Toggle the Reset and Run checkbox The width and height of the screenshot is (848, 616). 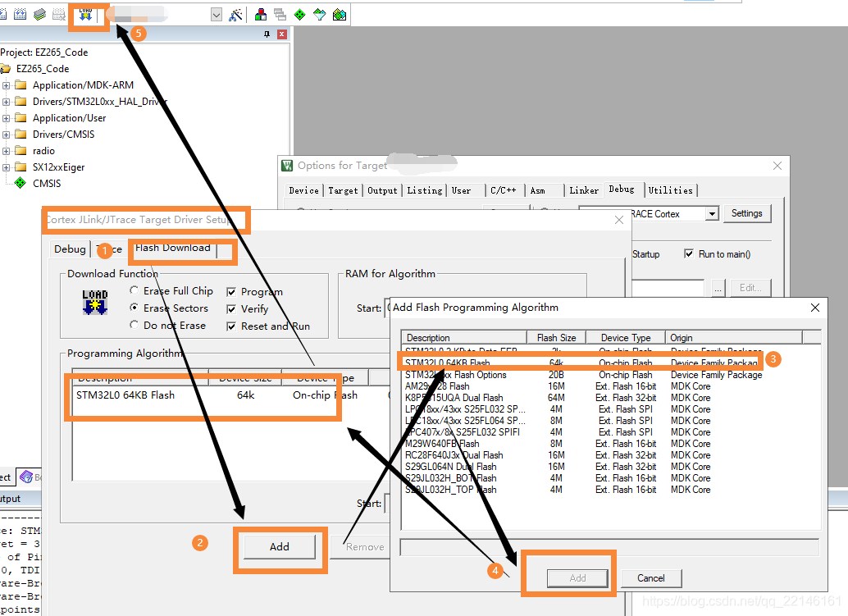click(231, 326)
